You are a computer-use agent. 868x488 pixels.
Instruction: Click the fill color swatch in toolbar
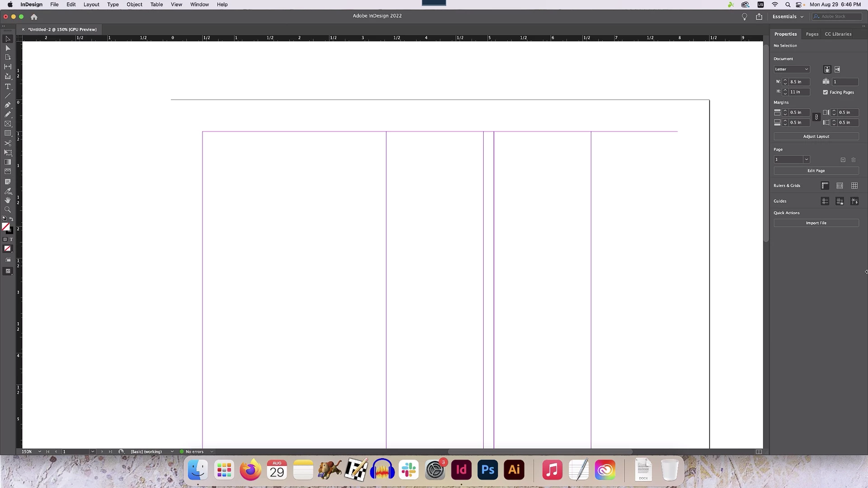point(5,227)
